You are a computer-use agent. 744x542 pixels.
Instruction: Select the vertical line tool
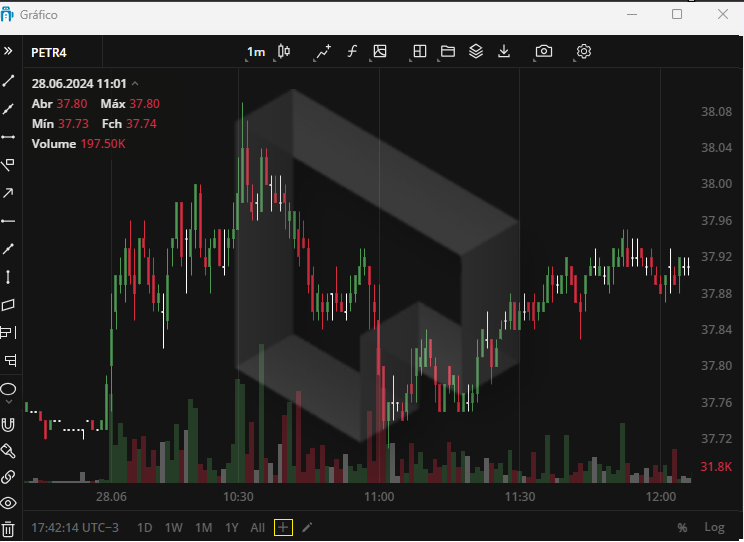(8, 277)
